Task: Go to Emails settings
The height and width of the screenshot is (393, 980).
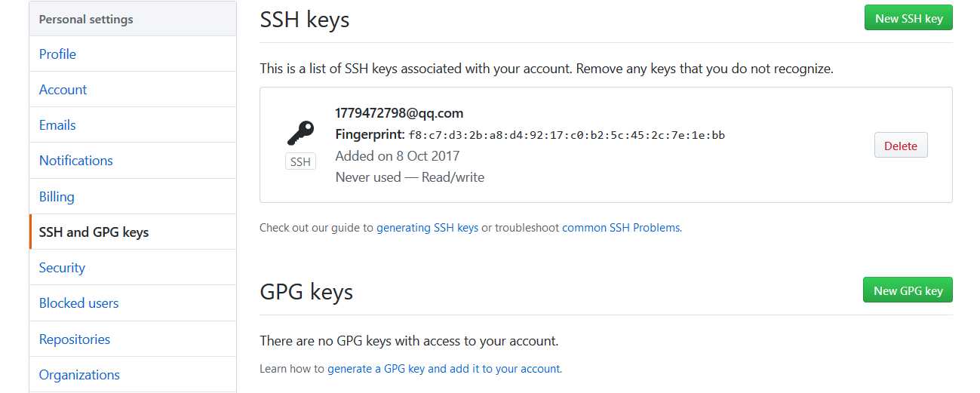Action: 57,124
